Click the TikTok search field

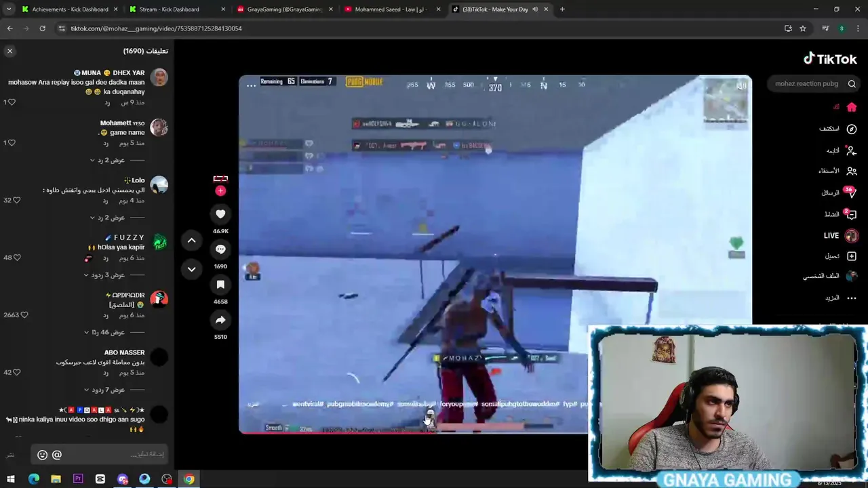click(807, 84)
